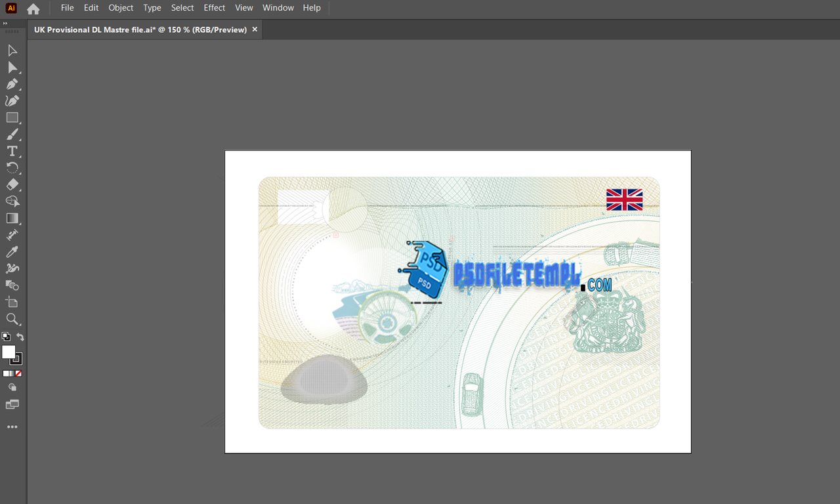840x504 pixels.
Task: Swap fill and stroke colors
Action: pos(20,337)
